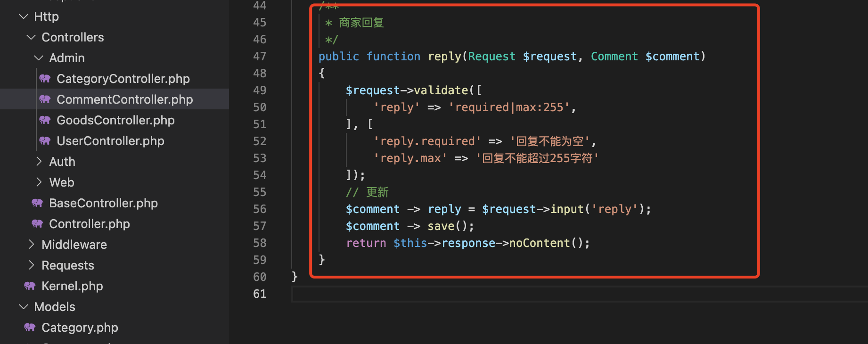
Task: Collapse the Admin folder chevron
Action: coord(39,58)
